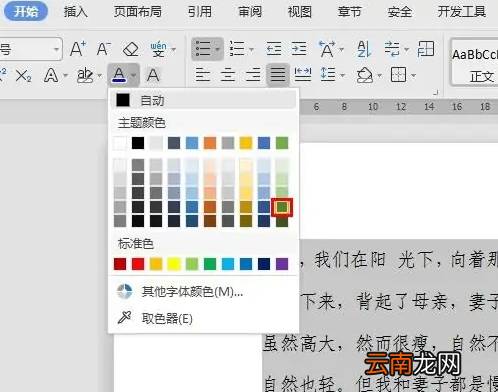
Task: Pick orange theme color swatch
Action: tap(210, 143)
